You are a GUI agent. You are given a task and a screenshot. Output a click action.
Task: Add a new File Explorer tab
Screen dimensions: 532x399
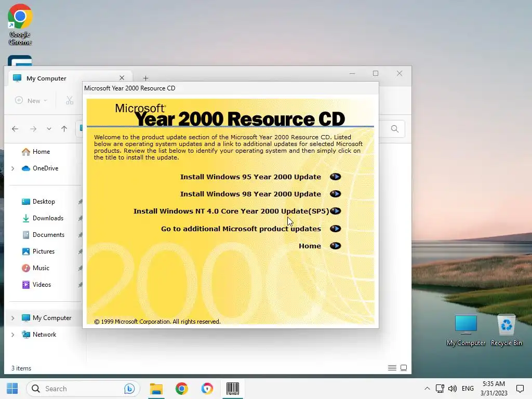point(145,78)
